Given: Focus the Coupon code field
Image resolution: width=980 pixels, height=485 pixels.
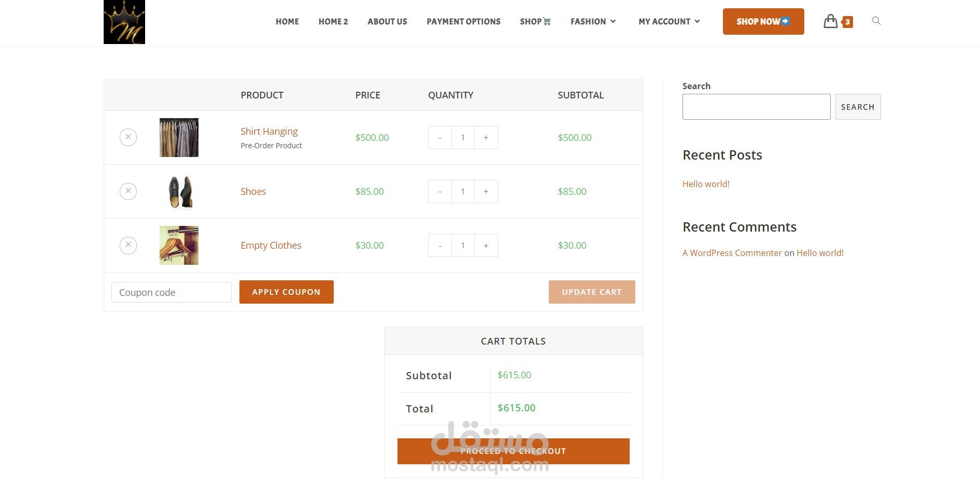Looking at the screenshot, I should 171,292.
